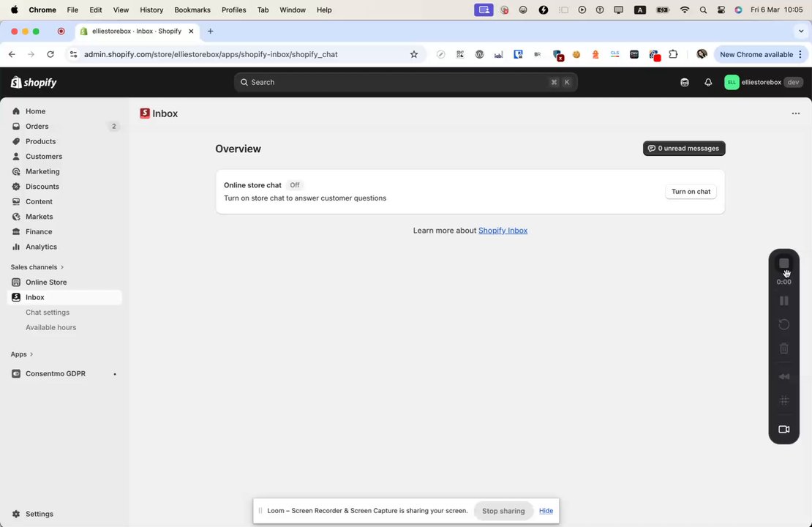Expand Sales channels section

[37, 267]
